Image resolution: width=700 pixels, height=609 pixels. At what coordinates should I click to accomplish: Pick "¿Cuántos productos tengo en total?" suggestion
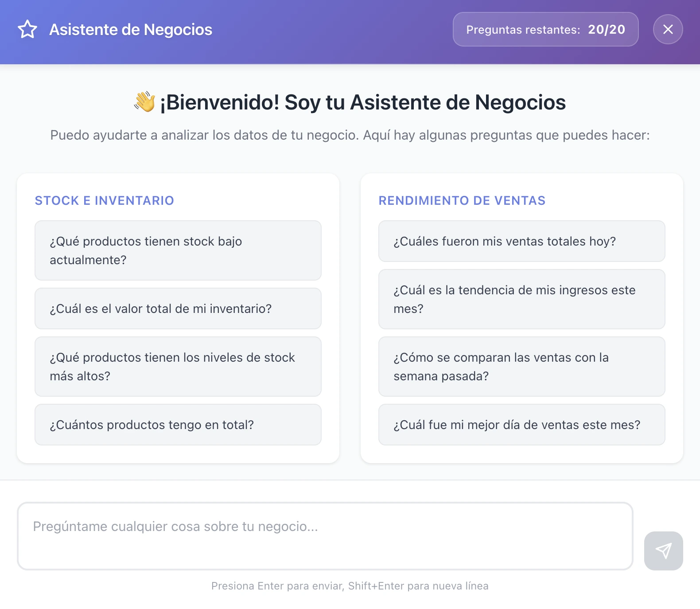point(178,425)
